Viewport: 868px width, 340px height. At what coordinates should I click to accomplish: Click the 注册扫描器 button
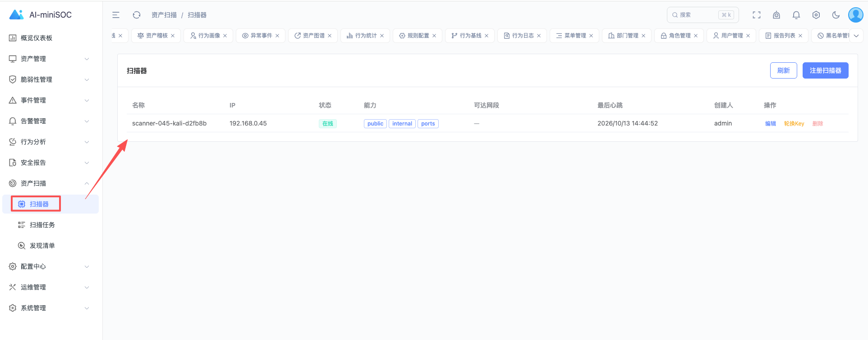click(x=826, y=70)
